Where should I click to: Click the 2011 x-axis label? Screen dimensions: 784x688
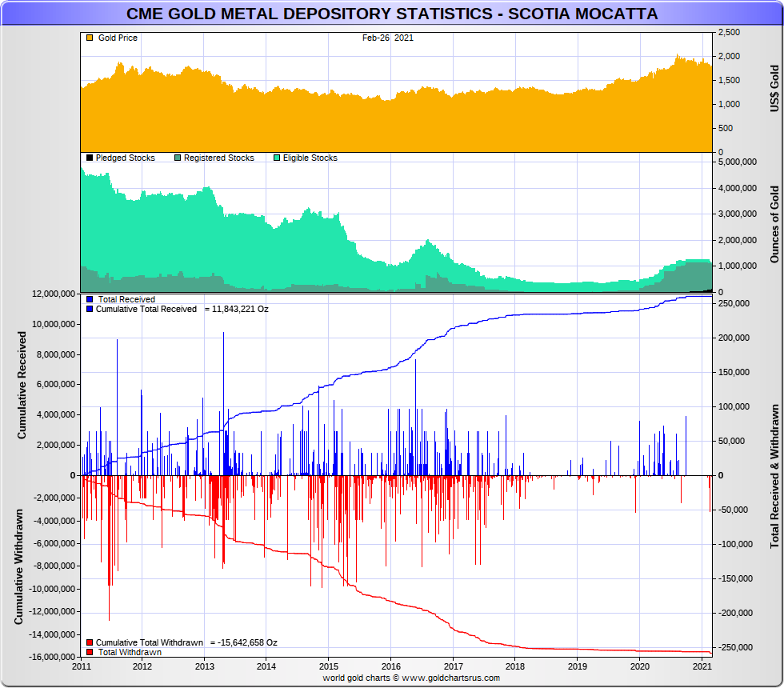[x=81, y=666]
